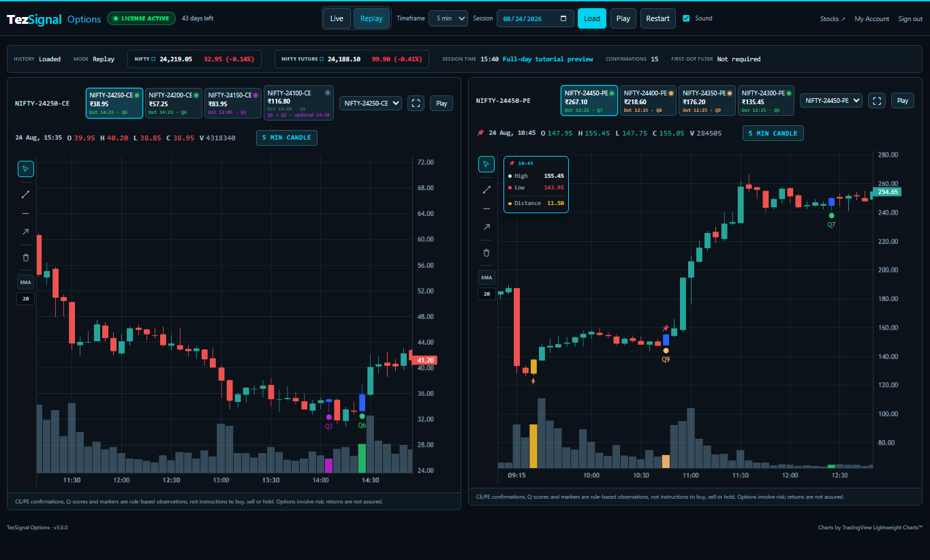Open the Timeframe 5 min dropdown
This screenshot has height=560, width=930.
pos(448,18)
